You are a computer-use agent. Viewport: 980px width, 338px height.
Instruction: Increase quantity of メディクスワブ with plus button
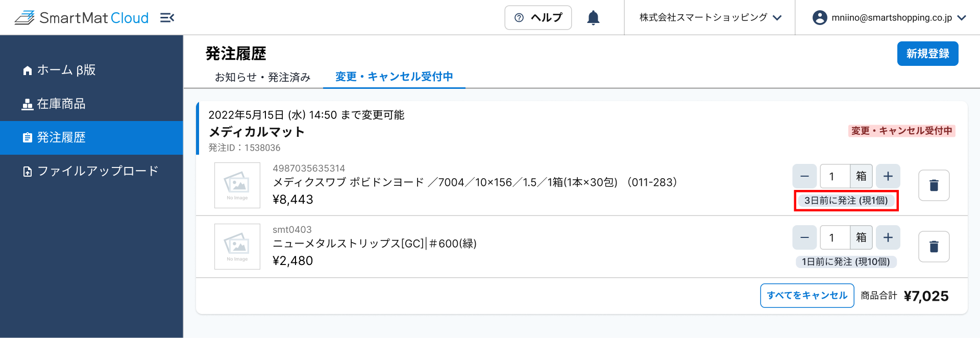888,176
